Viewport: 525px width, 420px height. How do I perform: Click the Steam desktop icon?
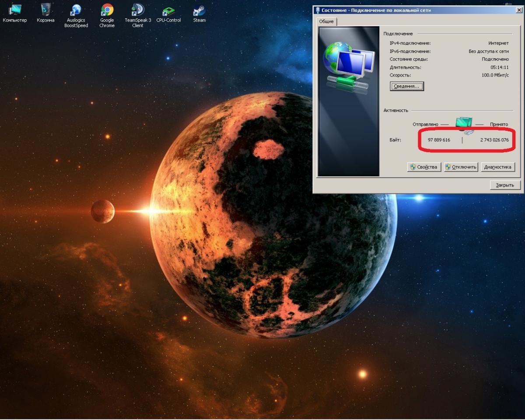tap(199, 10)
